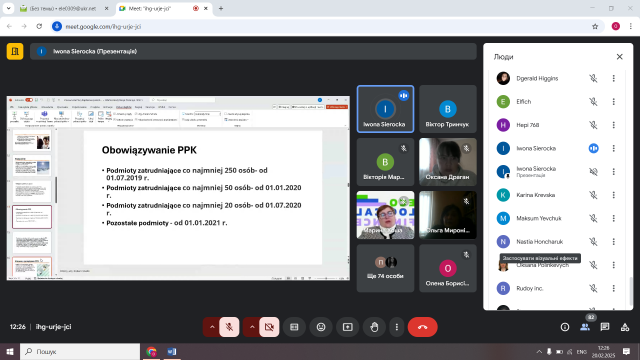This screenshot has height=360, width=640.
Task: Open more options for Iwona Sierocka Презентація
Action: click(x=613, y=171)
